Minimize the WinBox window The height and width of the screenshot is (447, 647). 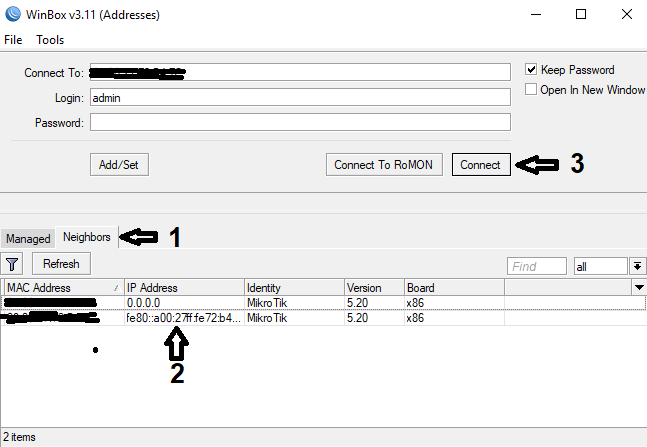(536, 14)
